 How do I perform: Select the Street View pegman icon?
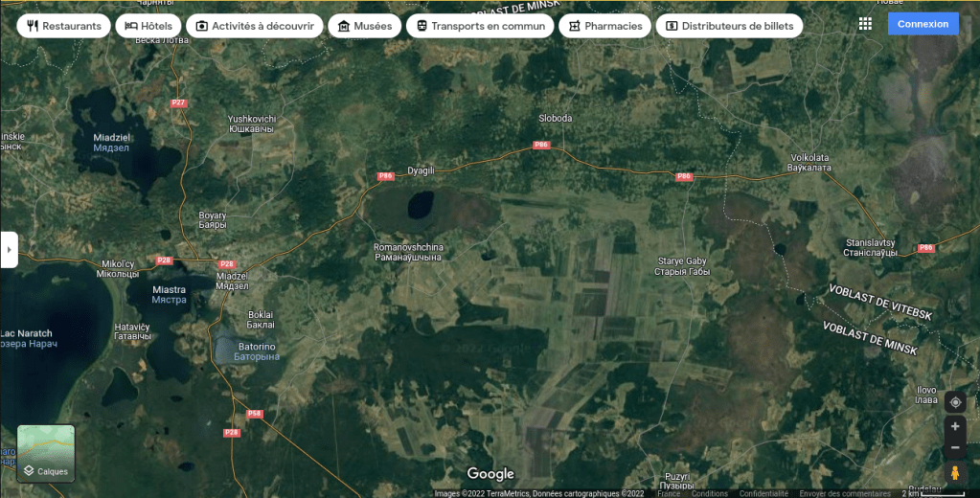click(x=954, y=473)
